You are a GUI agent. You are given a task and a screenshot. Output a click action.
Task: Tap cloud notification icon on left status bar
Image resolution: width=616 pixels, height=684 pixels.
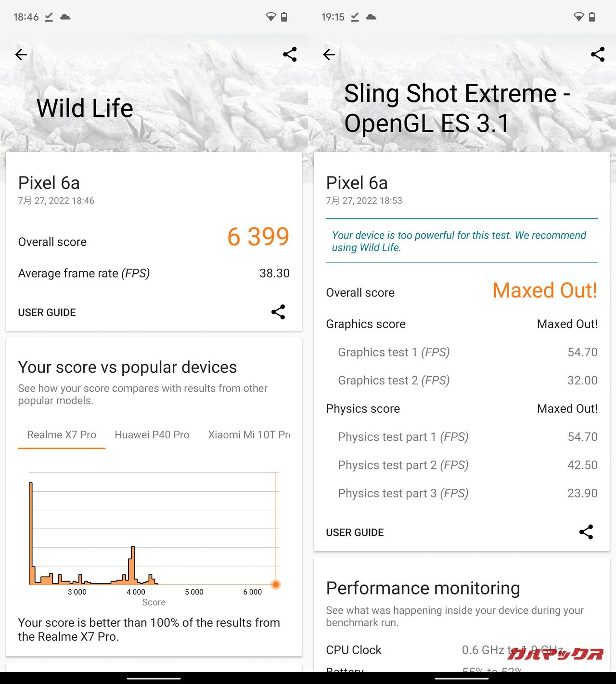click(x=65, y=17)
